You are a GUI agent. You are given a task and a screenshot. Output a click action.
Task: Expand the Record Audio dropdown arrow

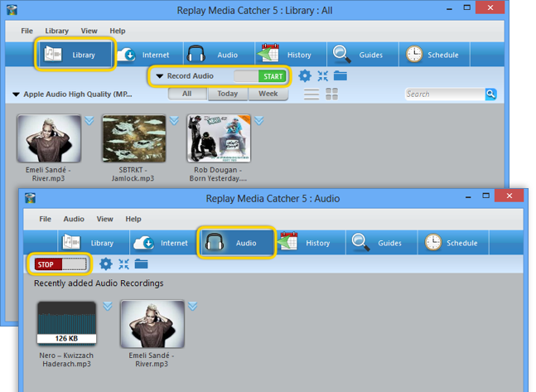pos(160,76)
